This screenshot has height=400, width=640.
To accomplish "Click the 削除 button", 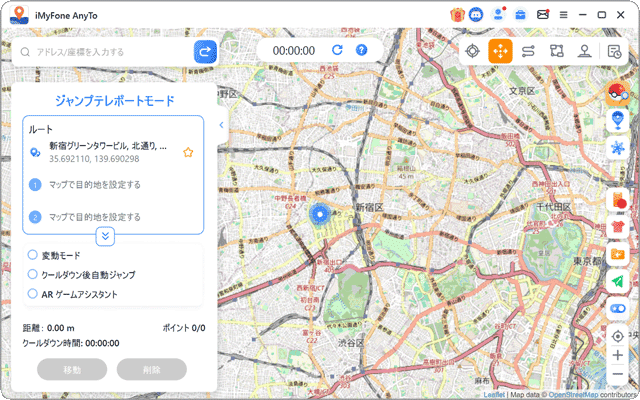I will tap(151, 370).
